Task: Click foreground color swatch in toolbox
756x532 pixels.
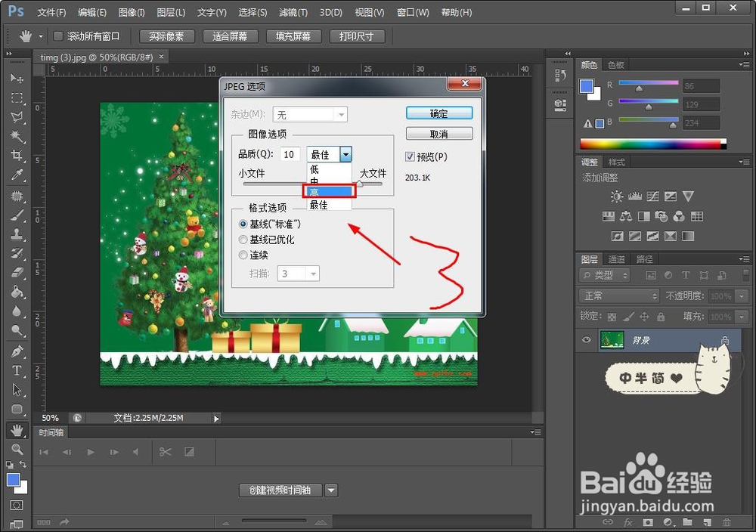Action: 13,480
